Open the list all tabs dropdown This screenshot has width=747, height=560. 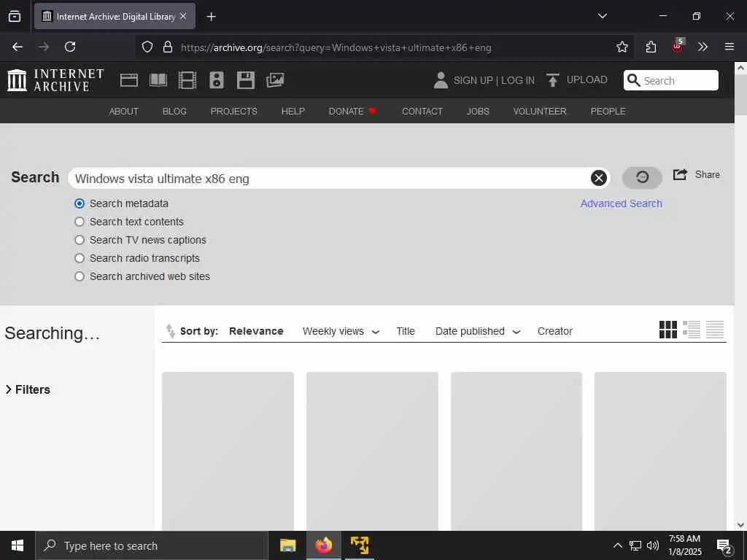click(x=603, y=16)
